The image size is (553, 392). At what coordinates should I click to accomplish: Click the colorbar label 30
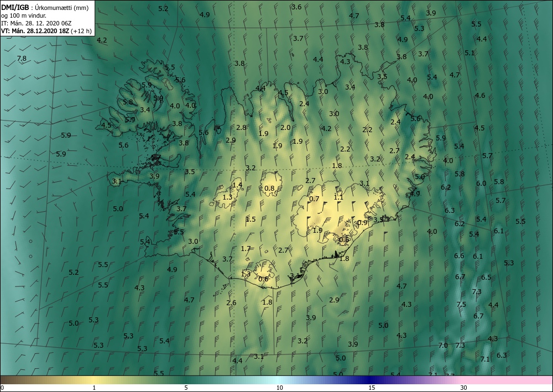[463, 388]
